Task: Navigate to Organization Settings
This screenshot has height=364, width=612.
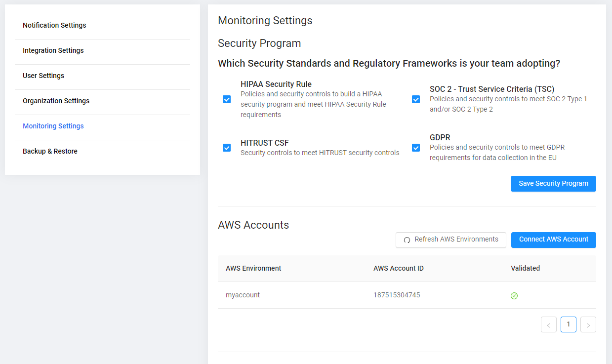Action: 56,101
